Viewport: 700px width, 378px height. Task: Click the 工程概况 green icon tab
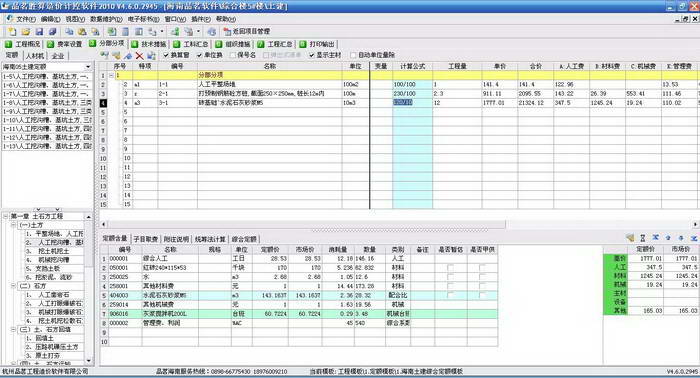pyautogui.click(x=22, y=44)
